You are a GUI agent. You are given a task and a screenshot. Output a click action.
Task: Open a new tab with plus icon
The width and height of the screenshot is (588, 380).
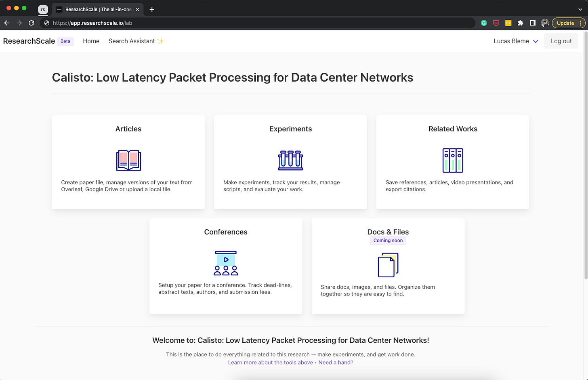152,9
